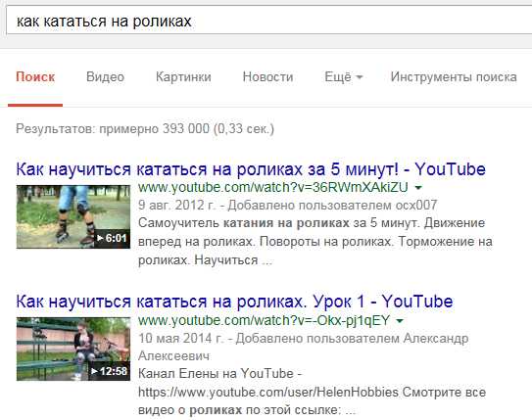Click the search box containing 'как кататься на роликах'

coord(268,21)
